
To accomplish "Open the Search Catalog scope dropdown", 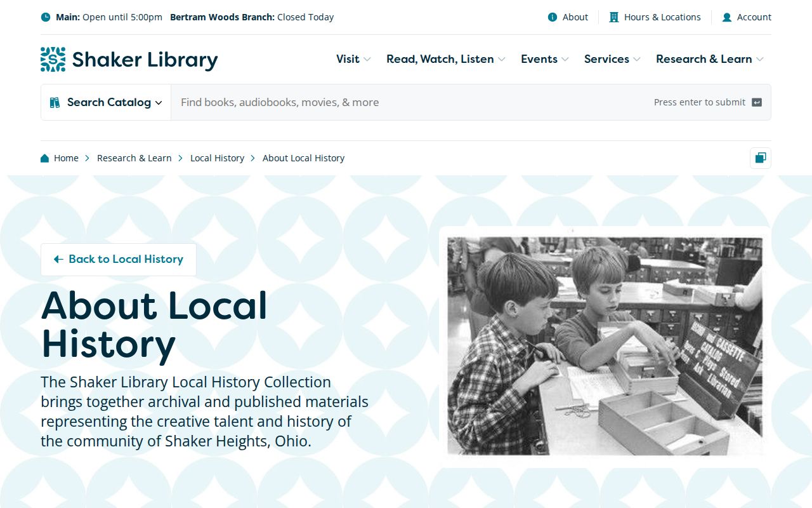I will pos(106,102).
